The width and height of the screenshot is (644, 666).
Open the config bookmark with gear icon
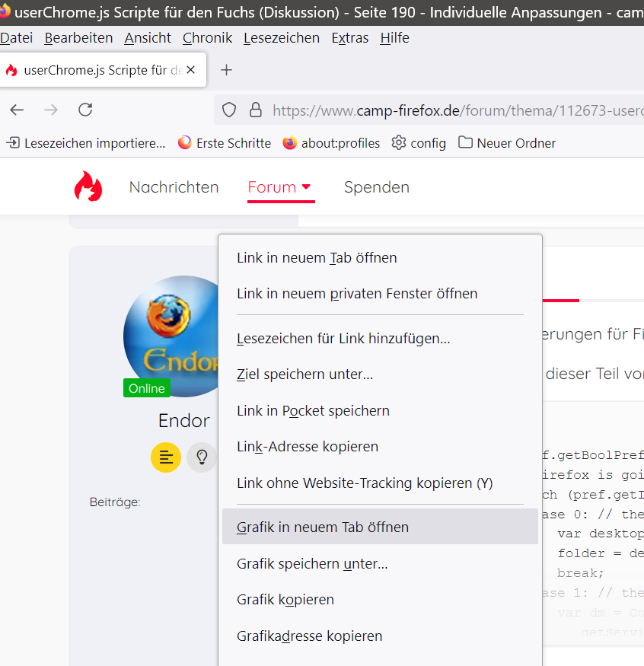tap(419, 143)
